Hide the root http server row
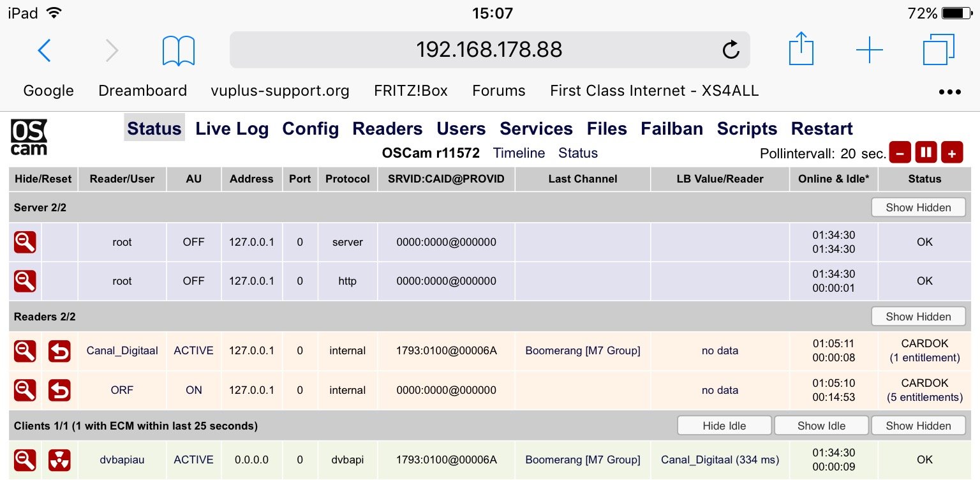Screen dimensions: 980x480 point(26,281)
